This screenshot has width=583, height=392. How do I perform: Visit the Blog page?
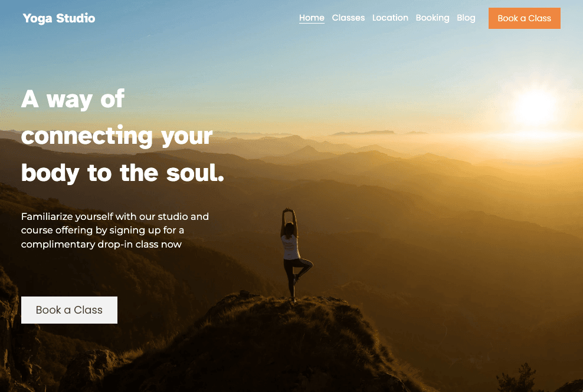pyautogui.click(x=466, y=18)
